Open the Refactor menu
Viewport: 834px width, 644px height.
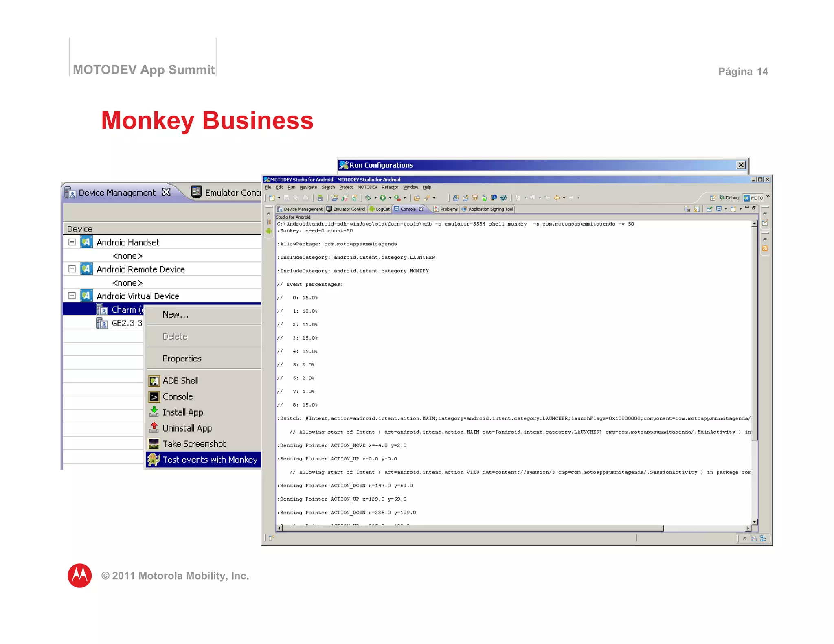tap(390, 187)
